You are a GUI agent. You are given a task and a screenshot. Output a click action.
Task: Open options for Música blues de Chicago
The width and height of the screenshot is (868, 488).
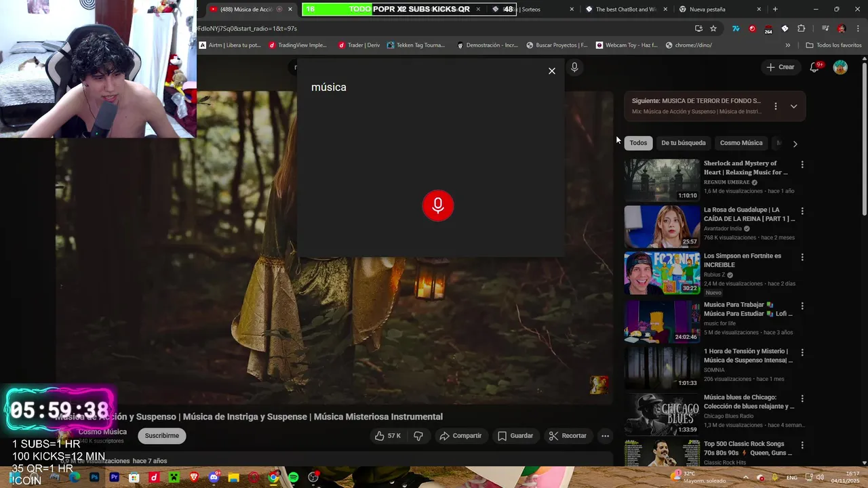tap(802, 399)
